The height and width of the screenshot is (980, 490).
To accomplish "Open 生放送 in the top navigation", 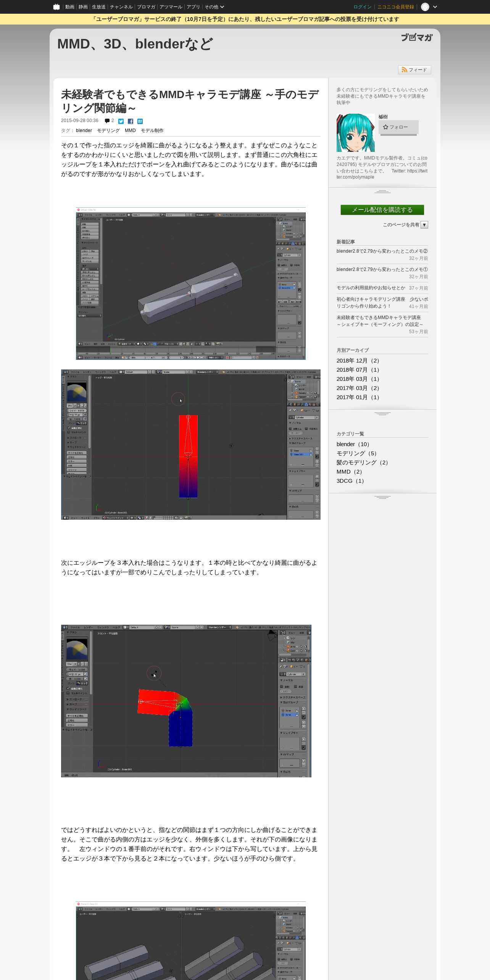I will (98, 7).
